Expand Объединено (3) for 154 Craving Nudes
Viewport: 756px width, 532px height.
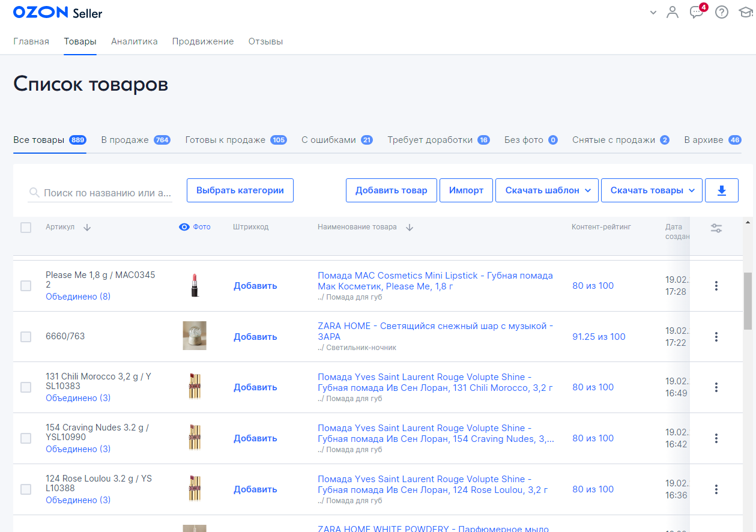(x=78, y=449)
